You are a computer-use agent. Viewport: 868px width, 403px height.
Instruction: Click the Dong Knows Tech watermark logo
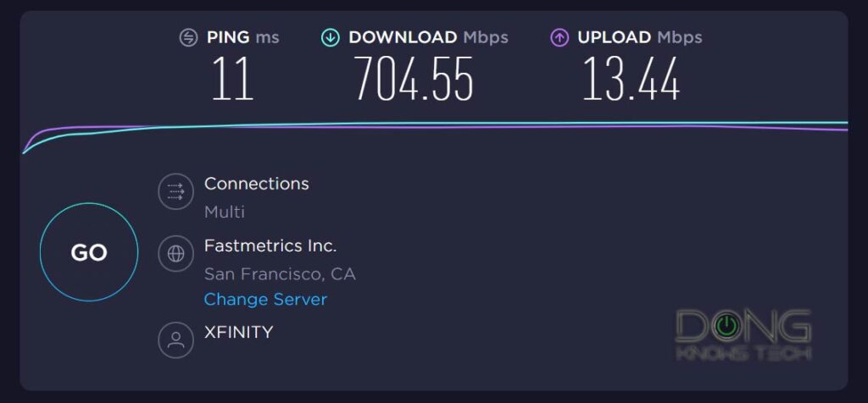[x=743, y=334]
